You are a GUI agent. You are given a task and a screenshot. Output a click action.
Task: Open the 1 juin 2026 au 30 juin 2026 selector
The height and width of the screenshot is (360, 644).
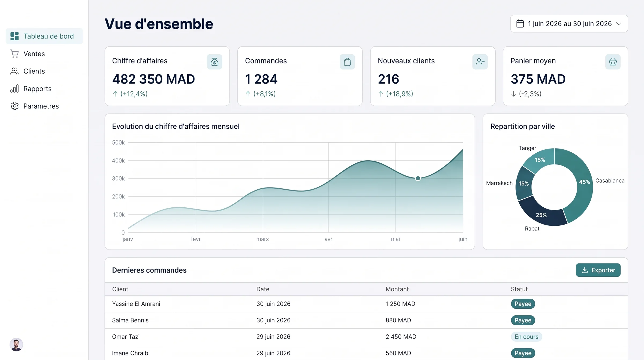coord(569,24)
